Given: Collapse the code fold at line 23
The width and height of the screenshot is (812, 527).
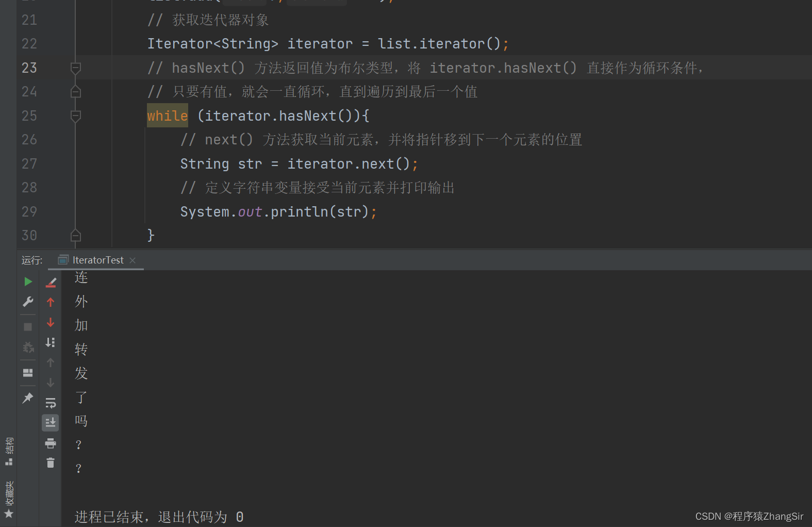Looking at the screenshot, I should [75, 68].
